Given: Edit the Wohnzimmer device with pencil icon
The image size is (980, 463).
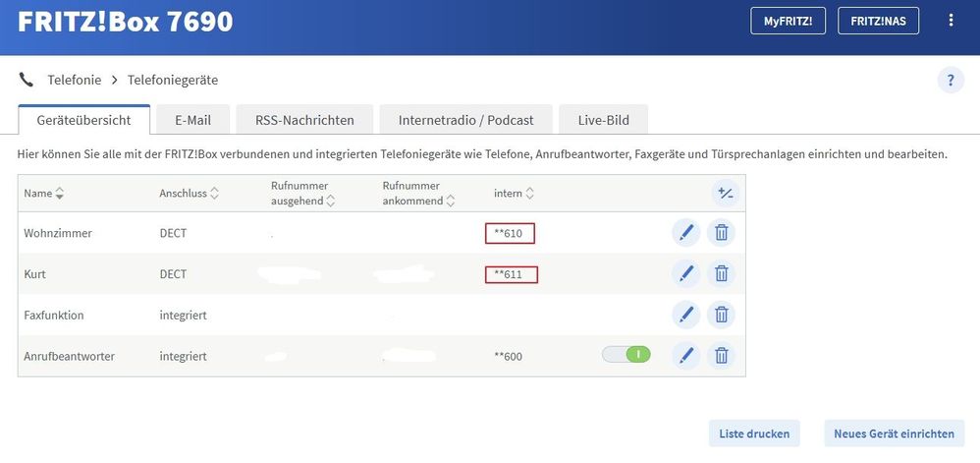Looking at the screenshot, I should [x=685, y=233].
